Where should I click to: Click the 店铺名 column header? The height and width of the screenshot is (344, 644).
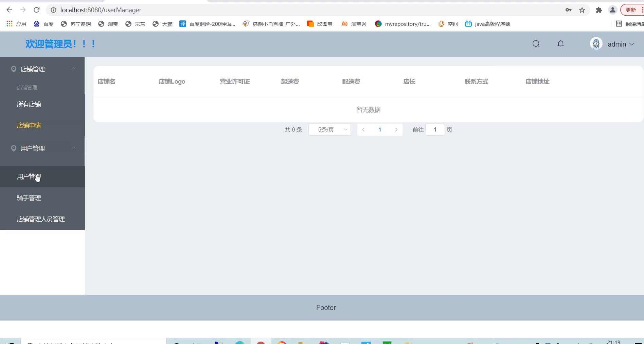pos(107,82)
